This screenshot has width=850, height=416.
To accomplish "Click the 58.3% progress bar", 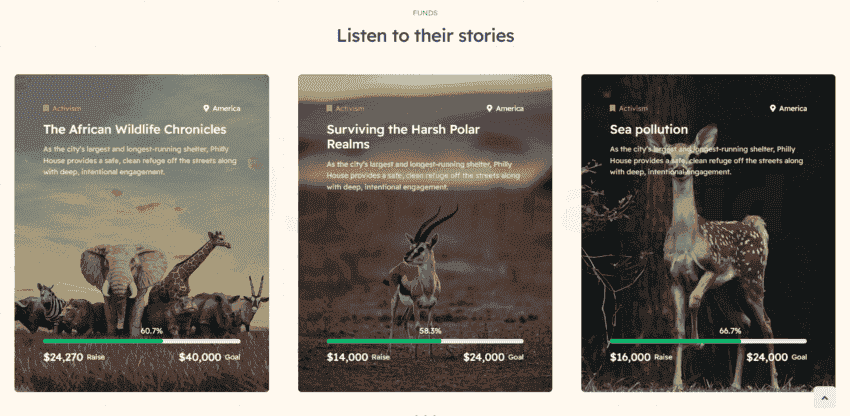I will 425,341.
